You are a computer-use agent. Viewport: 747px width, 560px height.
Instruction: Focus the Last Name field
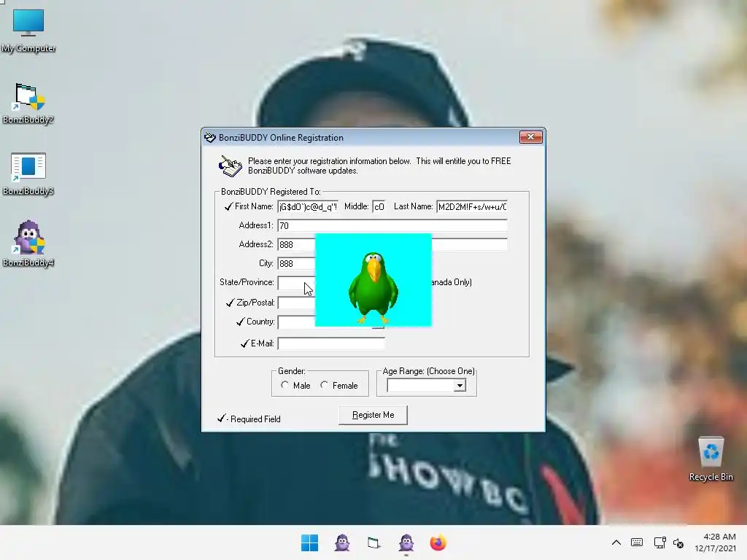tap(472, 206)
